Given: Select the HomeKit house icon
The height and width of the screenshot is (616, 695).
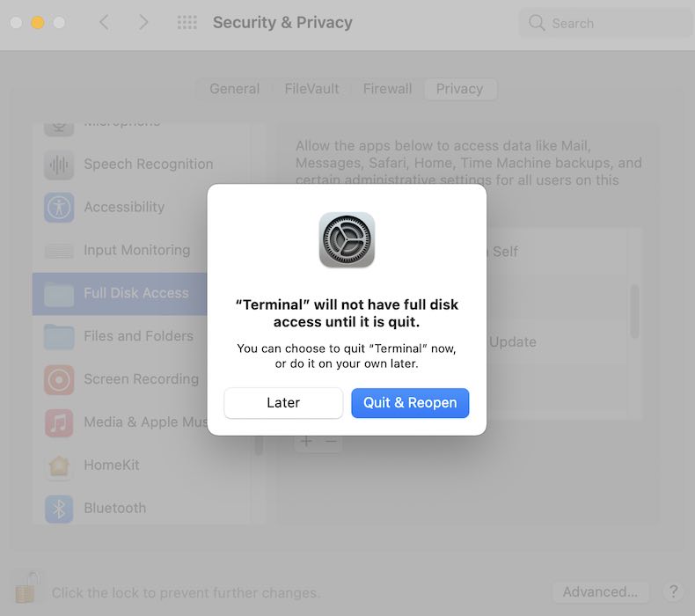Looking at the screenshot, I should click(x=59, y=466).
